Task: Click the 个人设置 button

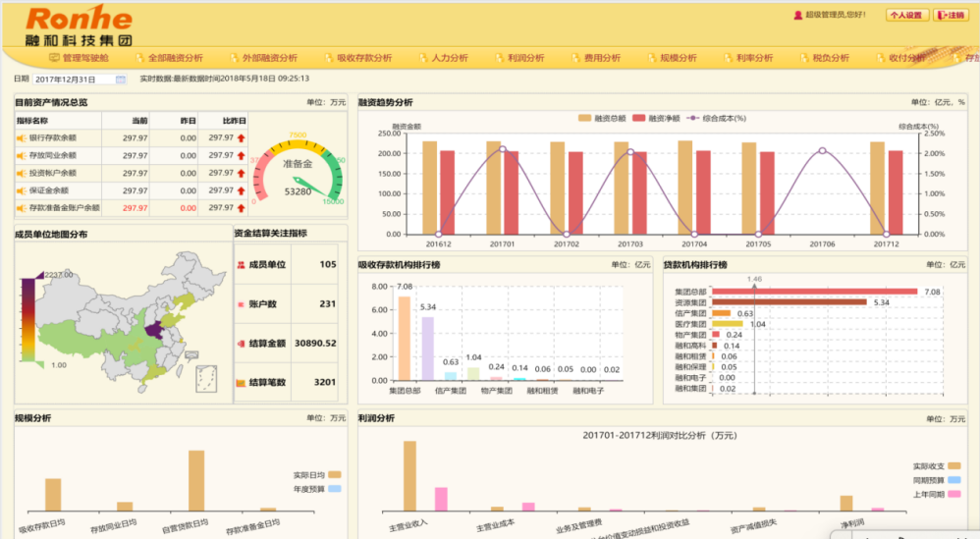Action: (907, 15)
